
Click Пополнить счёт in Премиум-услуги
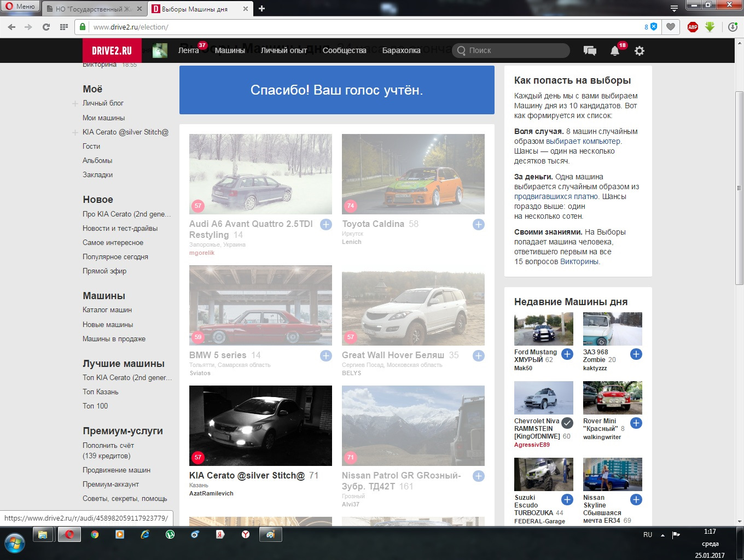pos(108,445)
